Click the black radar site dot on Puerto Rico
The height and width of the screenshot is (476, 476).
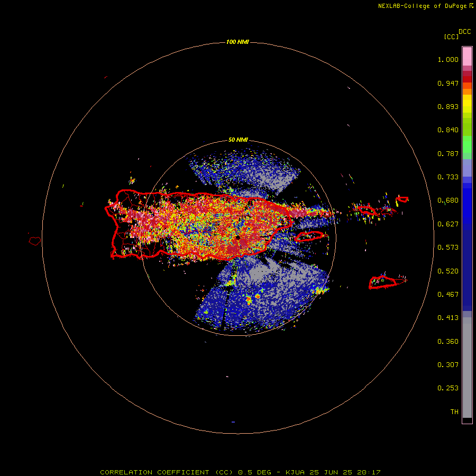(x=238, y=237)
